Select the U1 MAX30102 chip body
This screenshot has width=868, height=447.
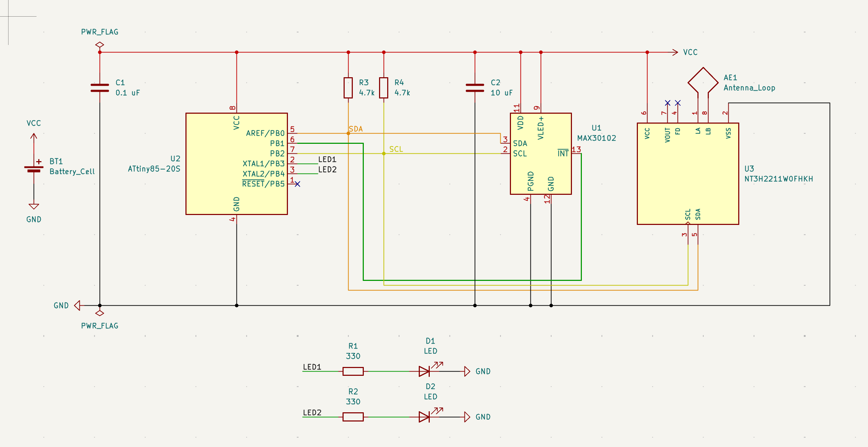coord(541,154)
